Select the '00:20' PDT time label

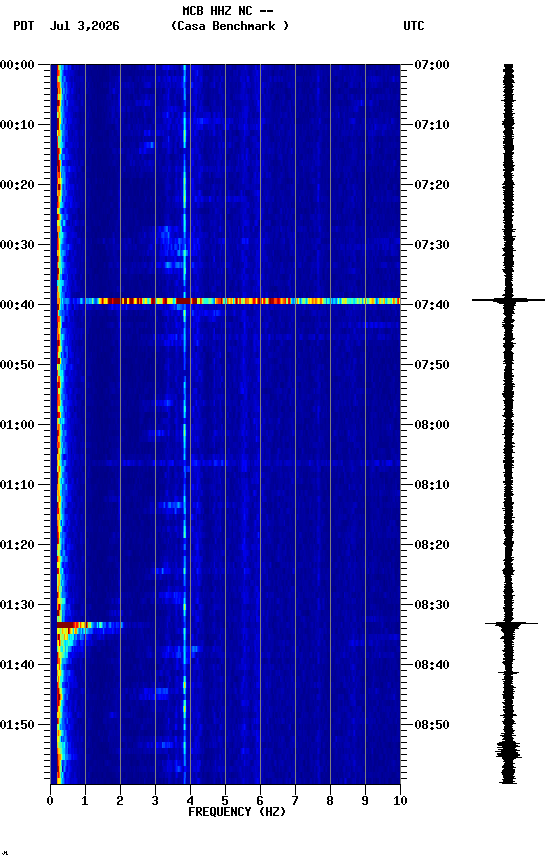17,185
